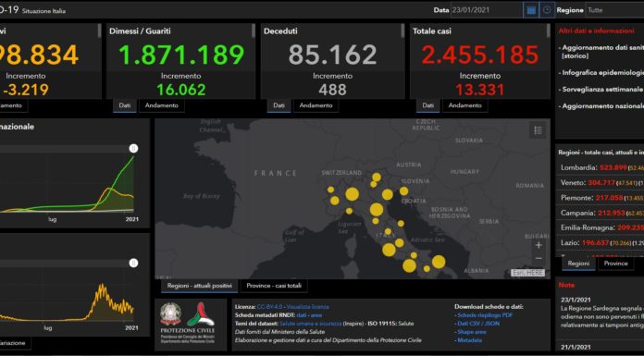Click the Deceduti panel scrollbar
The image size is (644, 356).
[402, 31]
